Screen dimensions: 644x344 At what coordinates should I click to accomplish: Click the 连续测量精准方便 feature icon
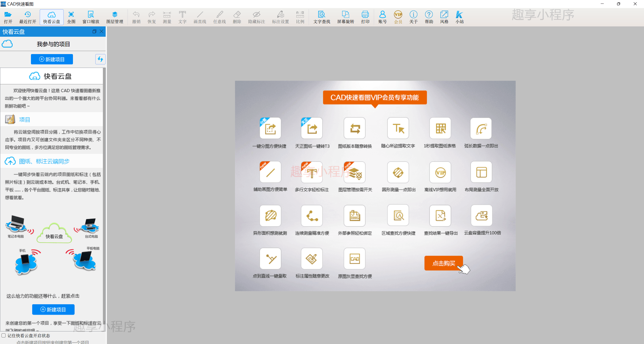pyautogui.click(x=312, y=216)
